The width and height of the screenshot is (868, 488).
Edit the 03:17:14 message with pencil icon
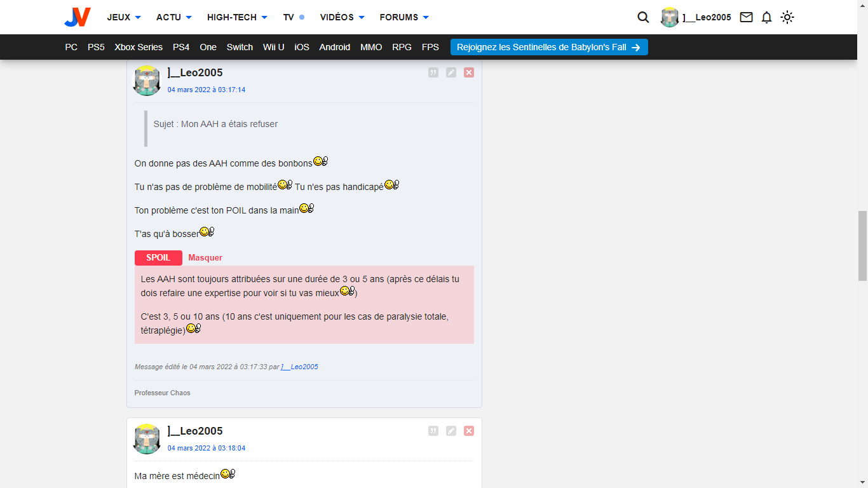coord(451,72)
